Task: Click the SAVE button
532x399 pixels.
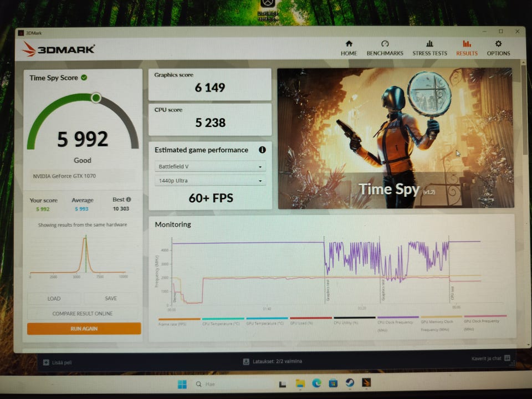Action: pyautogui.click(x=111, y=298)
